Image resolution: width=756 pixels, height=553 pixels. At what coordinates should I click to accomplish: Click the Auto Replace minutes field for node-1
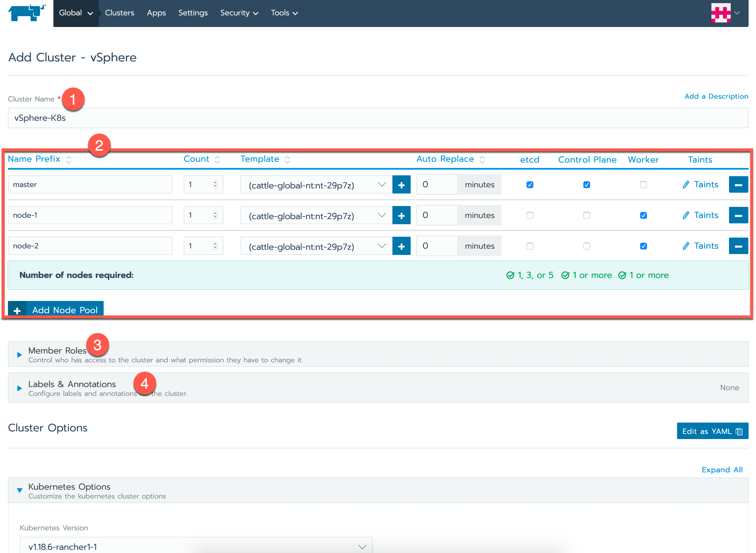pyautogui.click(x=437, y=215)
